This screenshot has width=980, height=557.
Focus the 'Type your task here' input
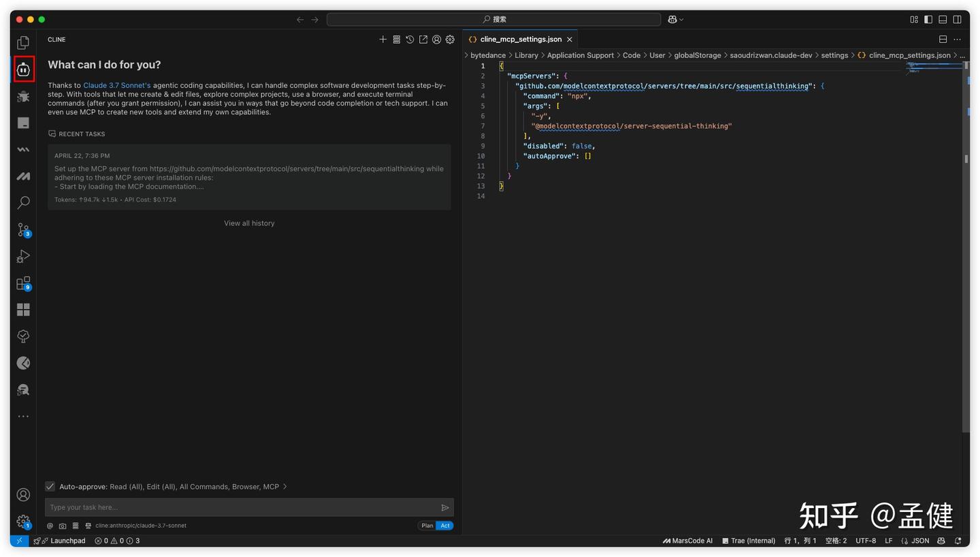242,507
